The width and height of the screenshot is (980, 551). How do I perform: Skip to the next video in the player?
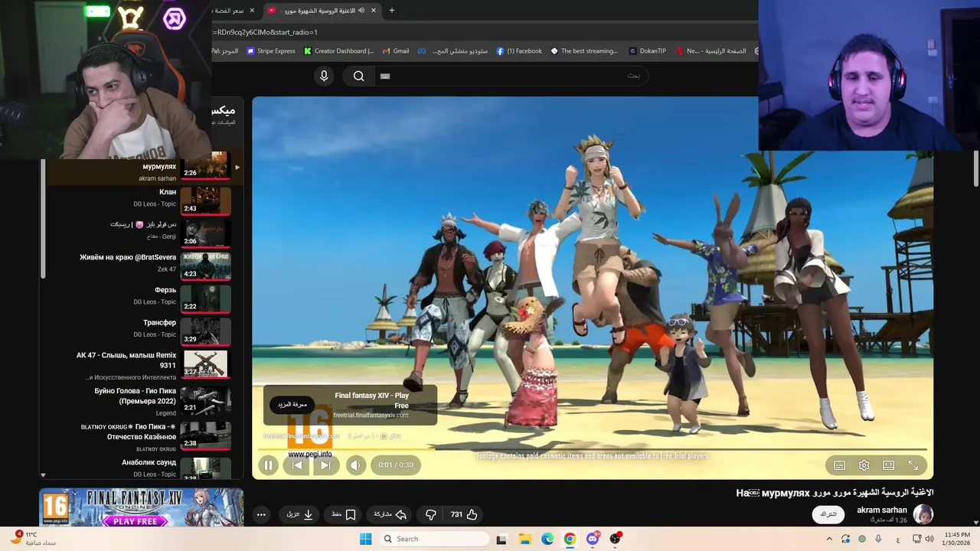[325, 465]
